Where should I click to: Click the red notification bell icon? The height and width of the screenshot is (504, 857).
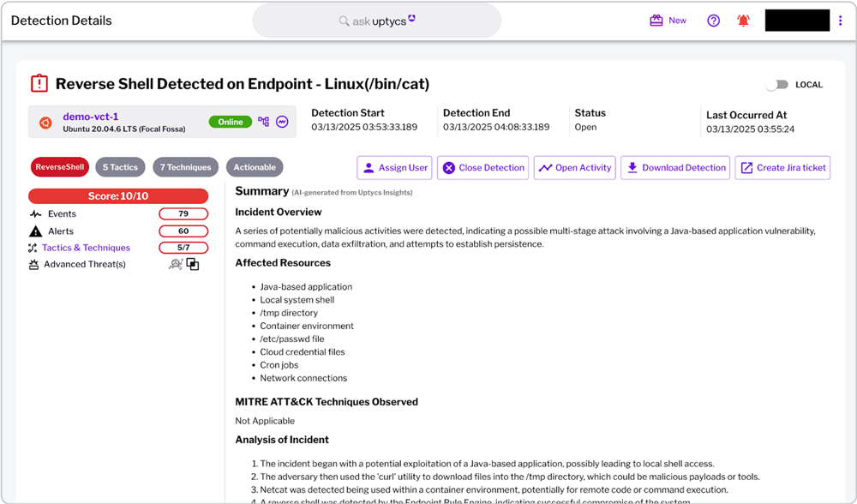click(743, 21)
